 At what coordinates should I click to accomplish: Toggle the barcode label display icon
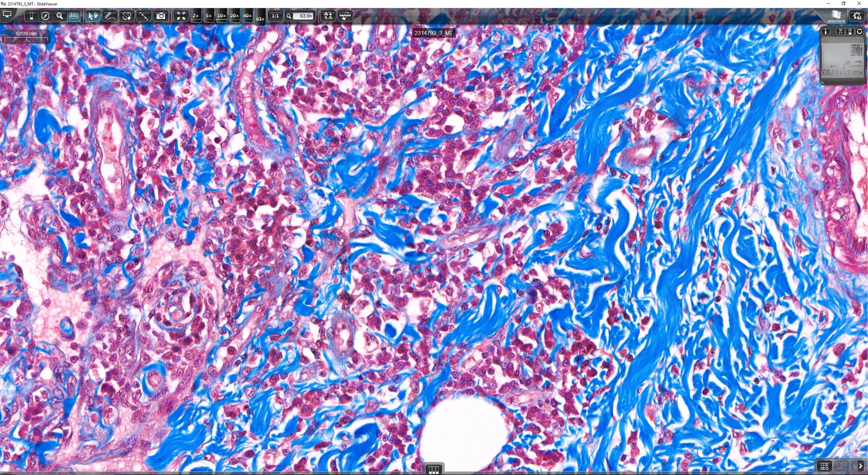coord(74,16)
